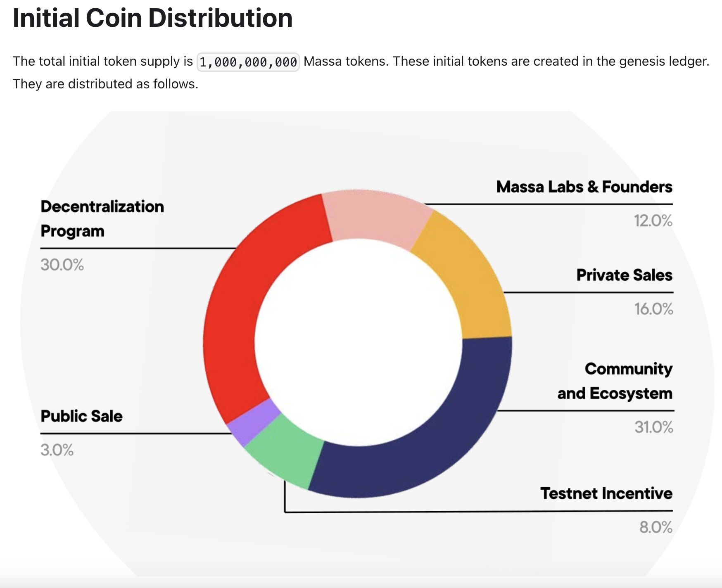Click the Decentralization Program label
722x588 pixels.
102,219
